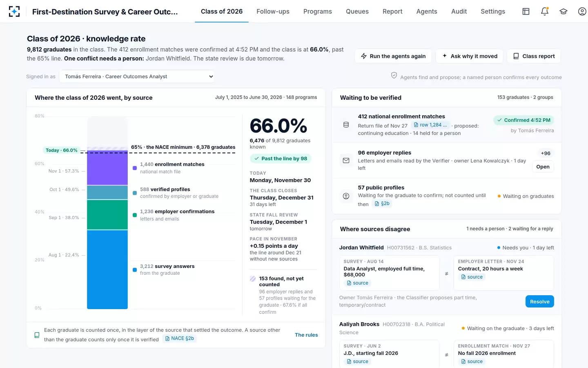Click the book icon beside counting rule

click(37, 335)
